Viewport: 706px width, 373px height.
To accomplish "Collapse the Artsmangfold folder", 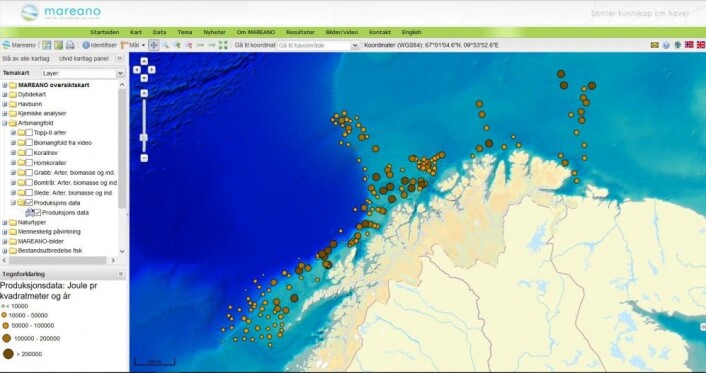I will 5,123.
